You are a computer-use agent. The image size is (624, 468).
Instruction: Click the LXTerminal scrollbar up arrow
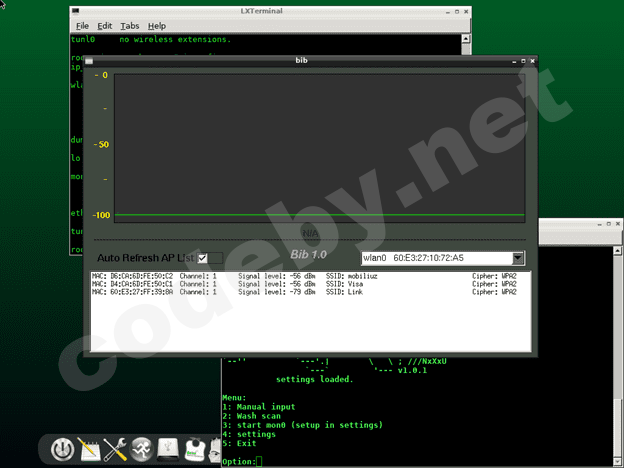coord(464,39)
